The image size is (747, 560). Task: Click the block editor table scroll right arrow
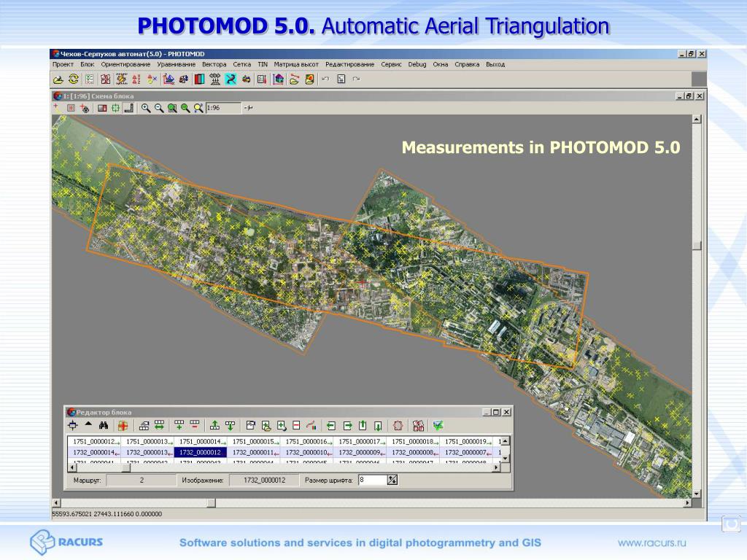point(497,468)
